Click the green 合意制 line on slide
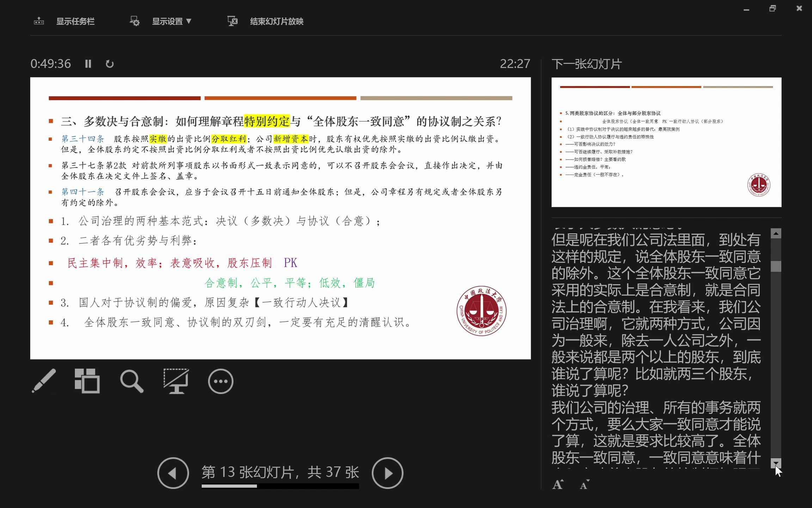The width and height of the screenshot is (812, 508). (290, 283)
